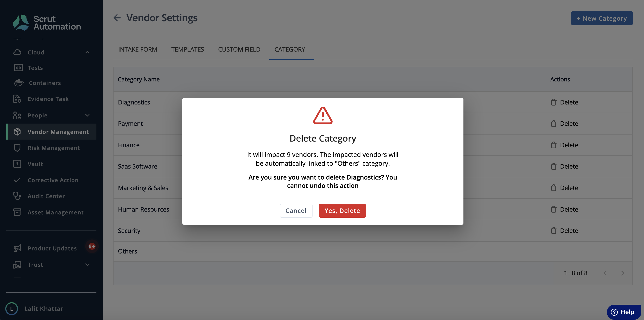Click the Lalit Khattar avatar

tap(11, 309)
